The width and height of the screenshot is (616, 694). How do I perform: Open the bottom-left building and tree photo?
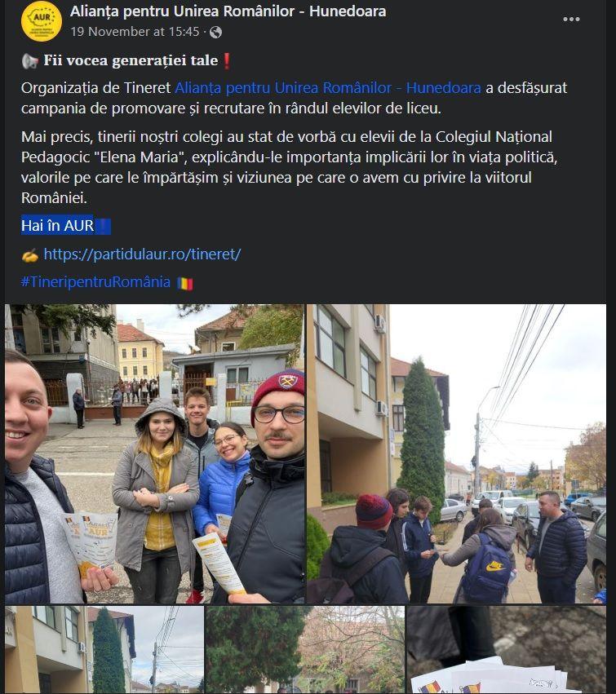coord(104,650)
